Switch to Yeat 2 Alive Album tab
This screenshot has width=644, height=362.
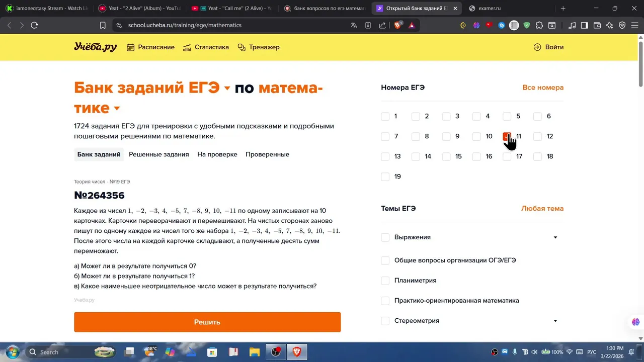(139, 9)
